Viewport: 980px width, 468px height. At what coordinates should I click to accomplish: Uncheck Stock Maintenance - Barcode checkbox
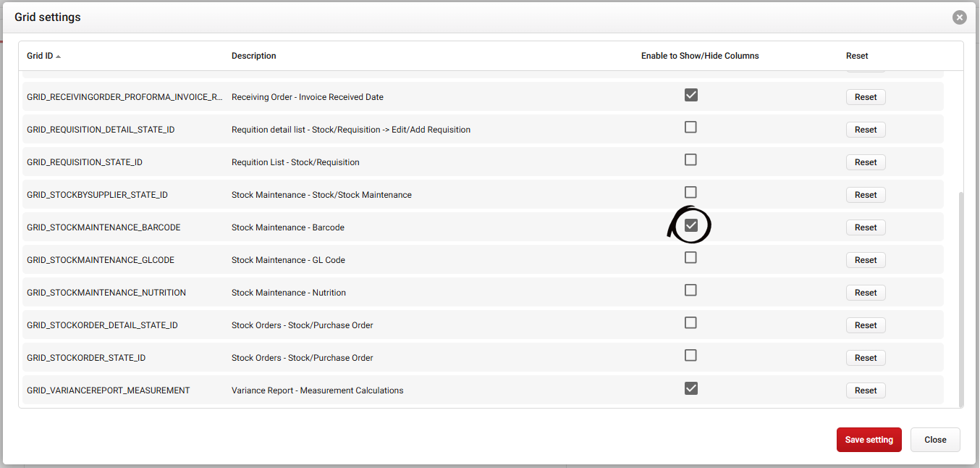pos(690,225)
